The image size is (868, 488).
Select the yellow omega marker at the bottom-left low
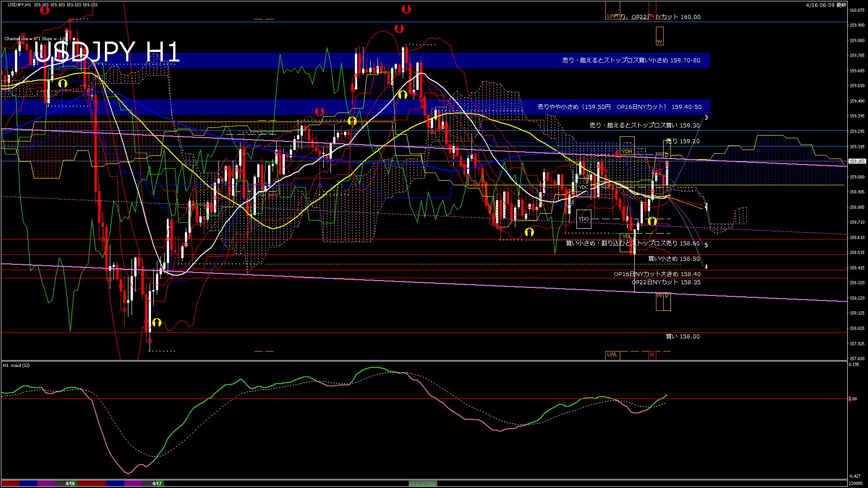point(156,323)
